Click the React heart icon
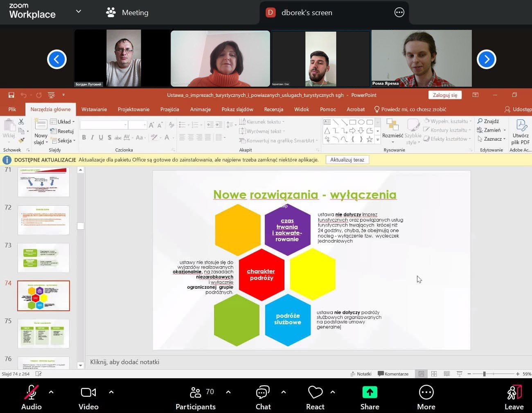 [x=315, y=393]
